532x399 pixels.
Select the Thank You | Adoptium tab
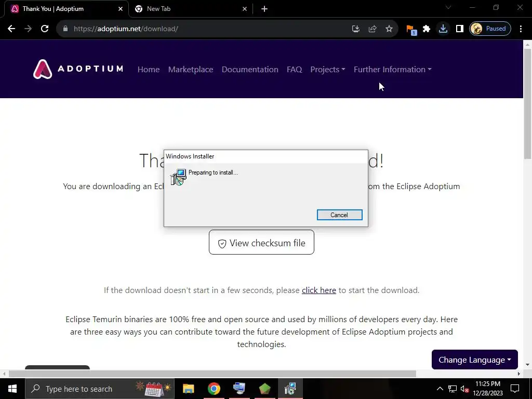tap(66, 9)
